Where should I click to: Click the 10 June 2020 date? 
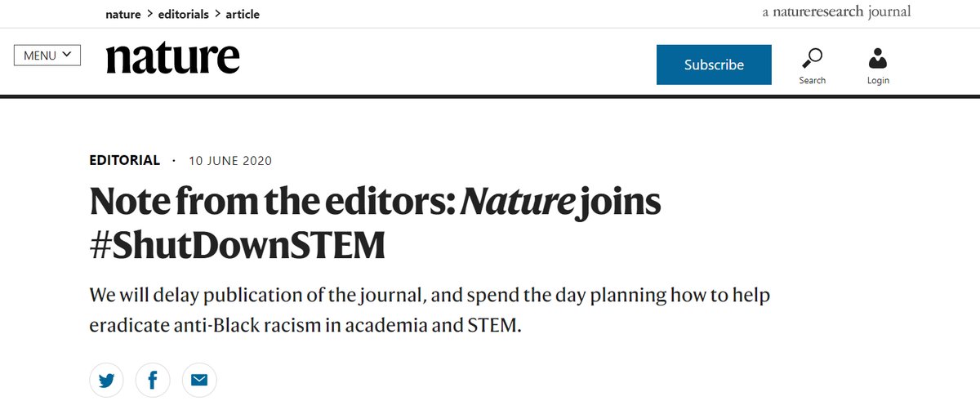230,161
